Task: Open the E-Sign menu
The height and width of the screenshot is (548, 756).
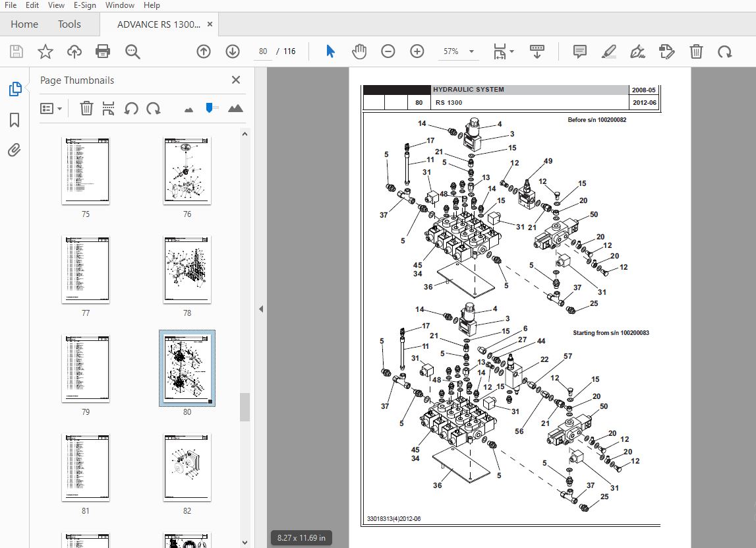Action: 85,5
